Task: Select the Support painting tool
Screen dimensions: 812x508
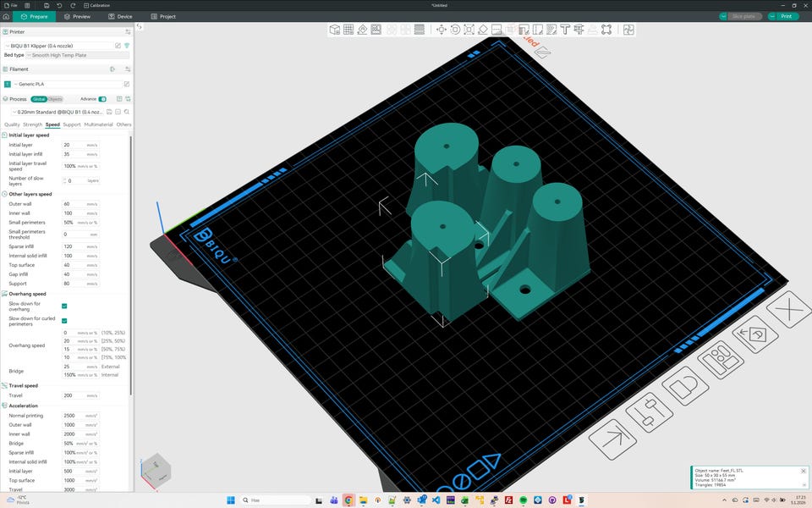Action: pyautogui.click(x=524, y=30)
